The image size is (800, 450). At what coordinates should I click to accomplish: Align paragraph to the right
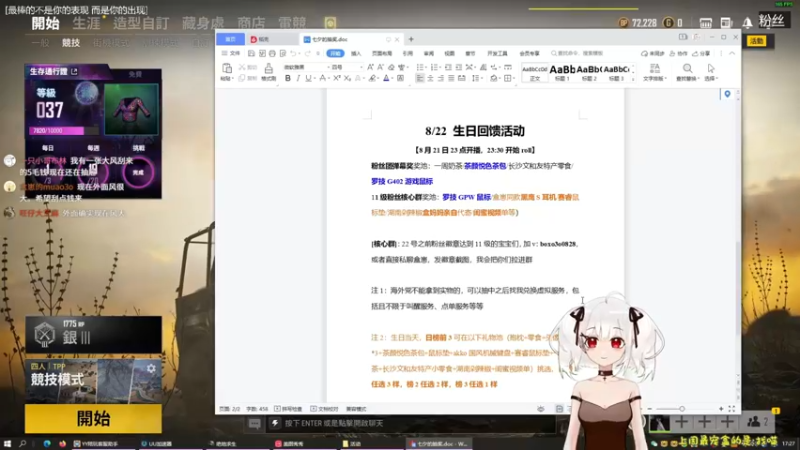tap(440, 79)
